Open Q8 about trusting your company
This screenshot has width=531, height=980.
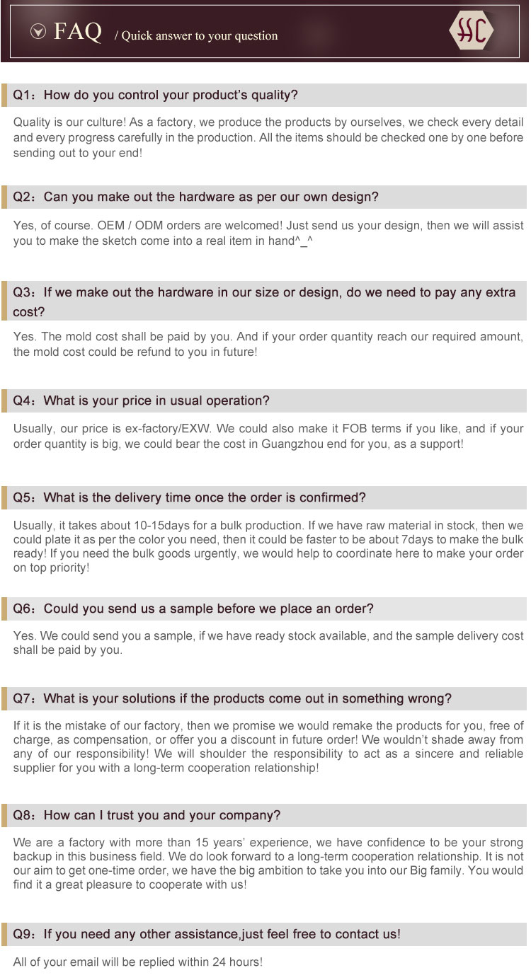click(147, 815)
